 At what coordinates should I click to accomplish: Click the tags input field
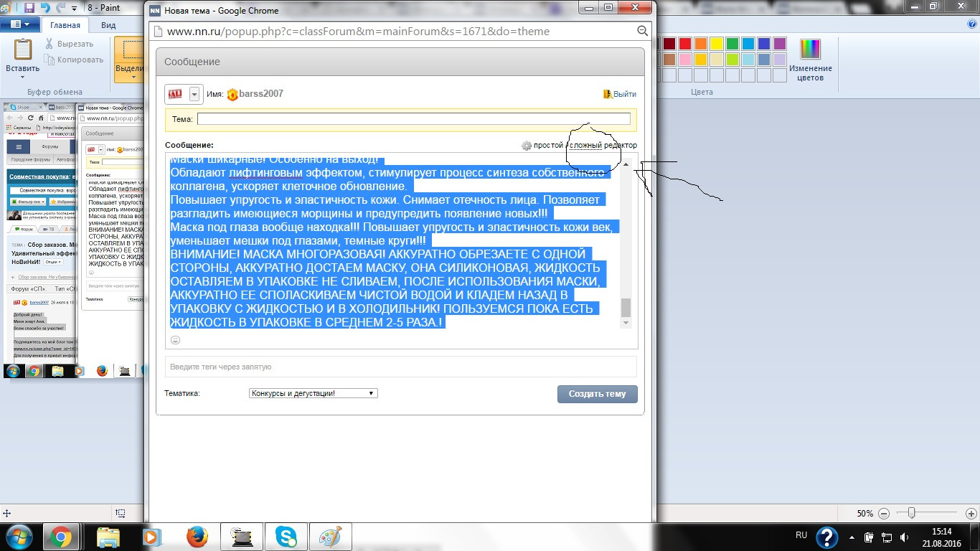[x=401, y=367]
